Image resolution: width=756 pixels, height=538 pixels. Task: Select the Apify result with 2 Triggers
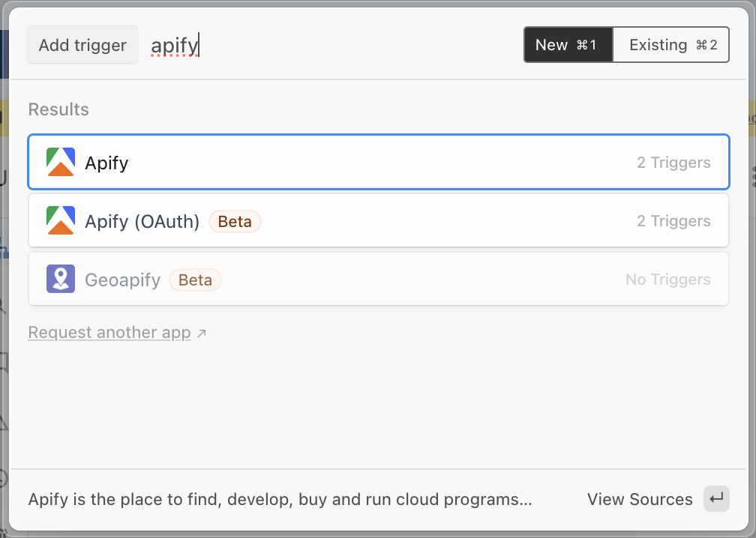[378, 162]
